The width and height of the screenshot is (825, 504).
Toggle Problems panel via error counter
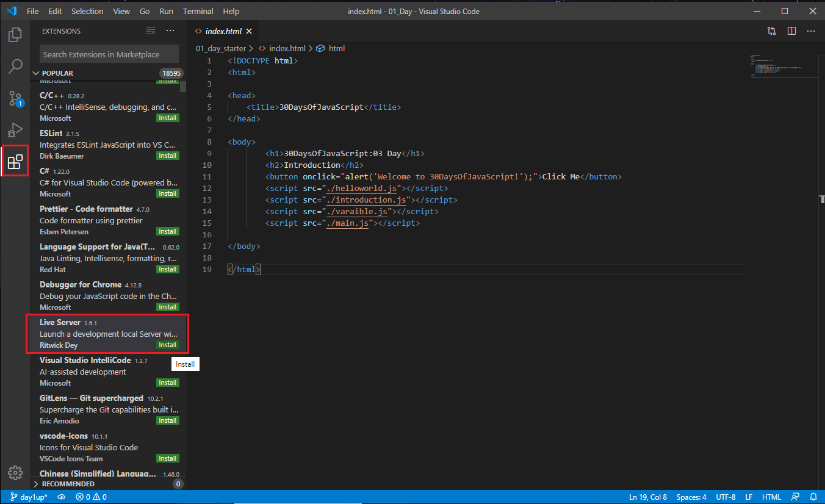[90, 497]
